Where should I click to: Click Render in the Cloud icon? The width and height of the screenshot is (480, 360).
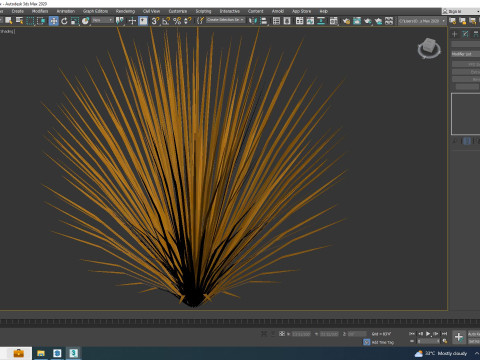pyautogui.click(x=378, y=21)
